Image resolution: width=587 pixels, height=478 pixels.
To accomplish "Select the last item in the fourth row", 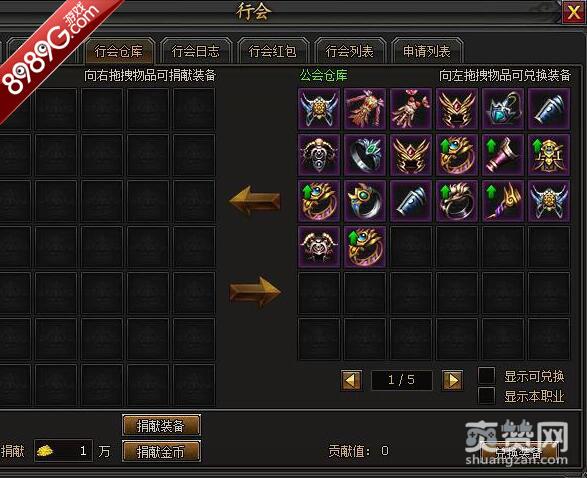I will pyautogui.click(x=365, y=247).
